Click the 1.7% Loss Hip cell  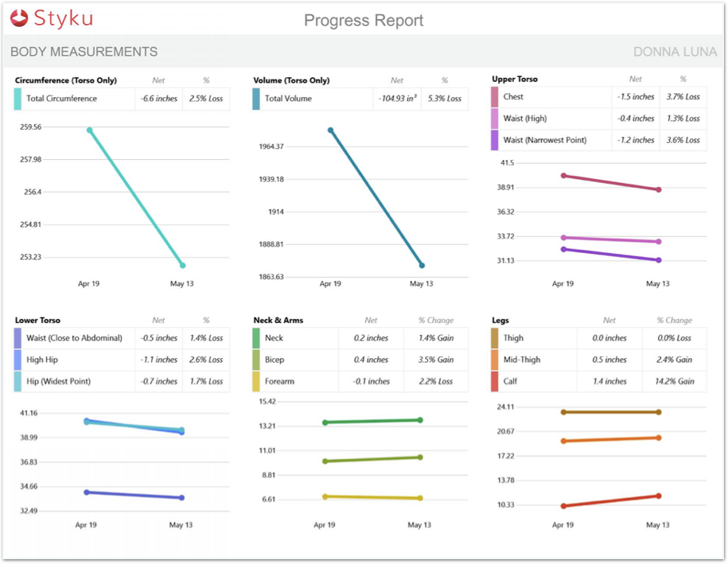tap(206, 382)
